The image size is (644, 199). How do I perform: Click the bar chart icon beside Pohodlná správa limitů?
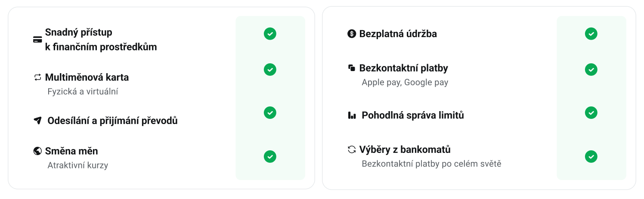[352, 115]
